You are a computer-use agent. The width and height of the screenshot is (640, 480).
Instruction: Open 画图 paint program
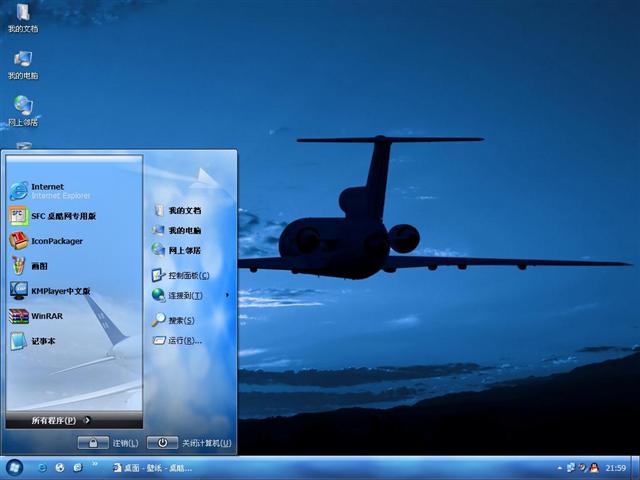[x=75, y=266]
